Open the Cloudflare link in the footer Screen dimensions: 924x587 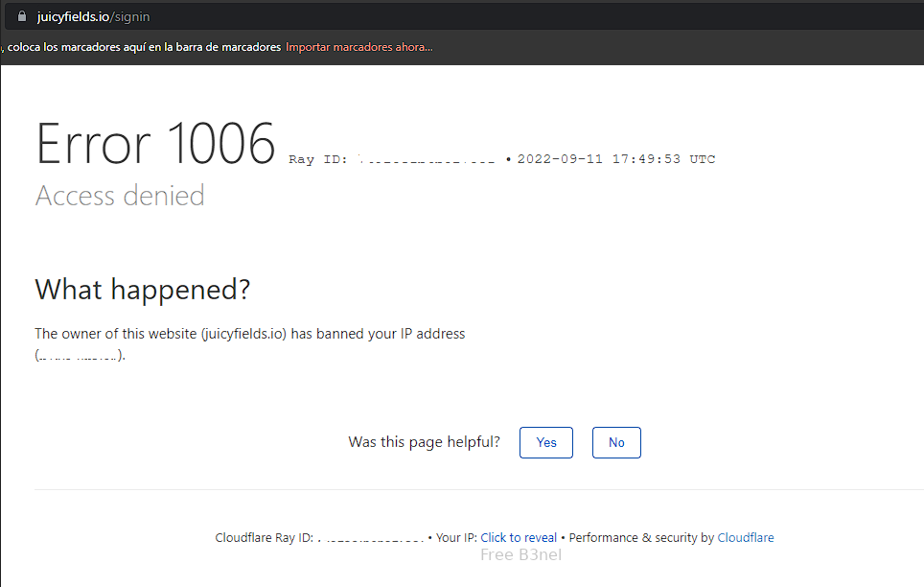click(746, 537)
